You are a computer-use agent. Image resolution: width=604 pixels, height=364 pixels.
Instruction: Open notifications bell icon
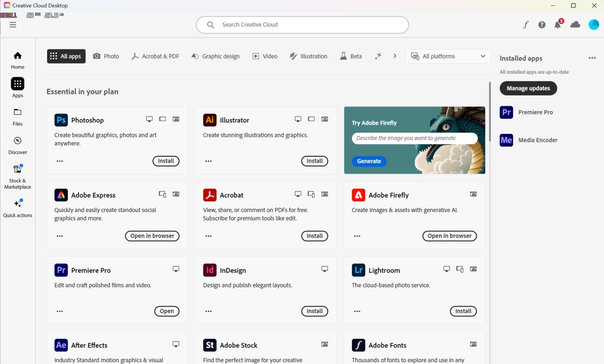[x=558, y=25]
